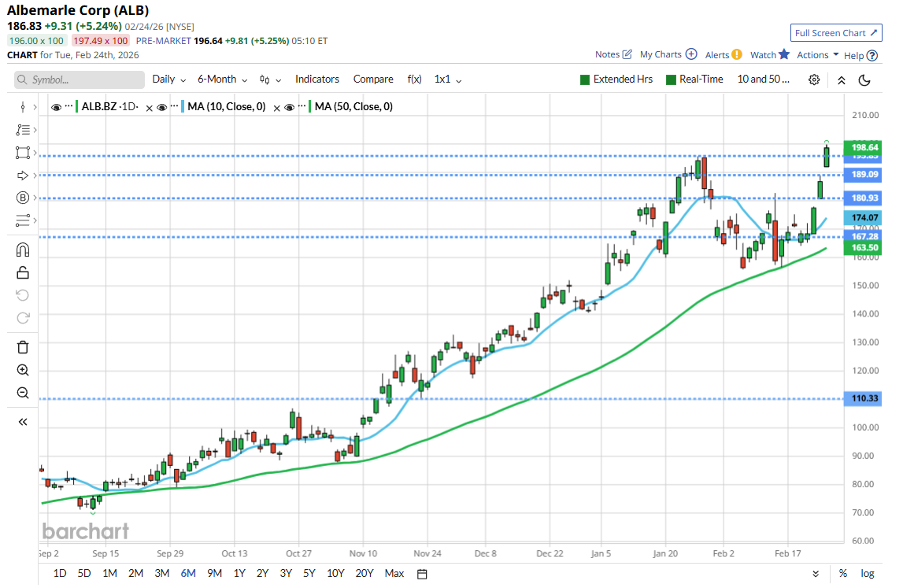Image resolution: width=903 pixels, height=588 pixels.
Task: Delete drawings with the trash icon
Action: click(x=22, y=347)
